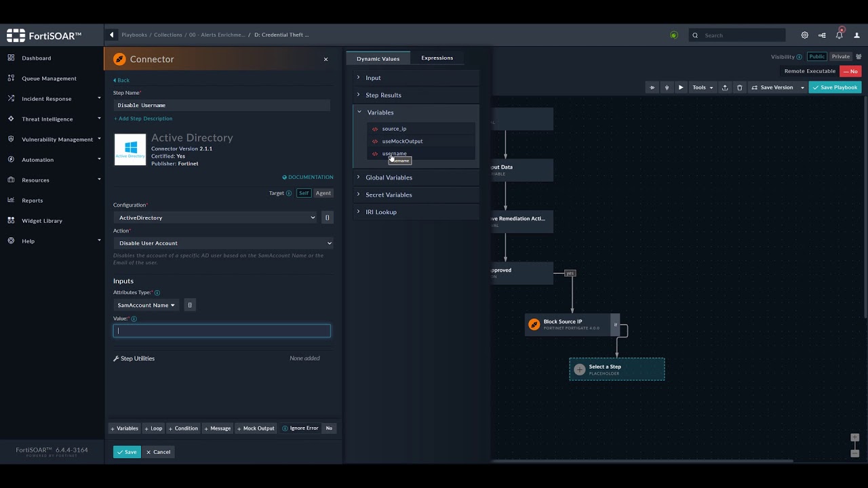Toggle Remote Executable No switch

click(850, 71)
